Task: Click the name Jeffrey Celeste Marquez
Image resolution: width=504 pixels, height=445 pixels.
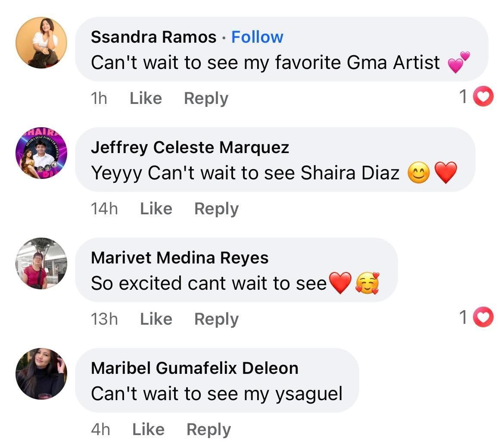Action: [x=190, y=147]
